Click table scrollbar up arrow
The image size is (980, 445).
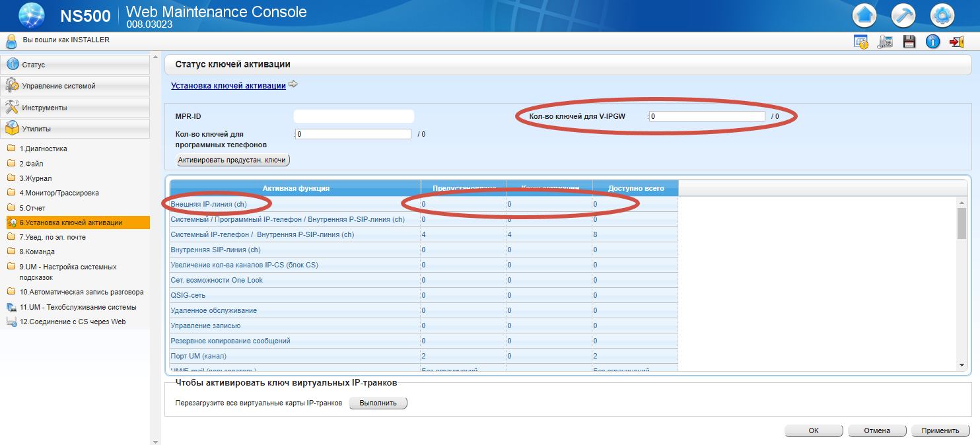[962, 201]
